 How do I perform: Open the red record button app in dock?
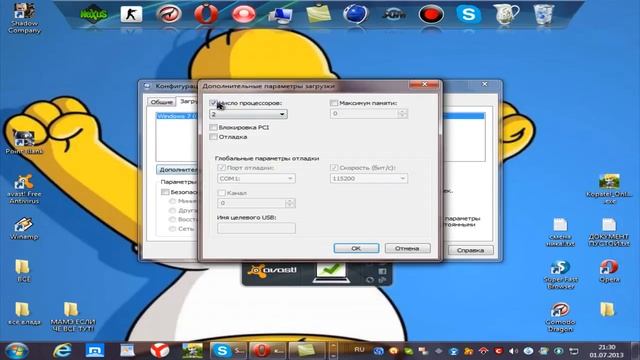[431, 15]
